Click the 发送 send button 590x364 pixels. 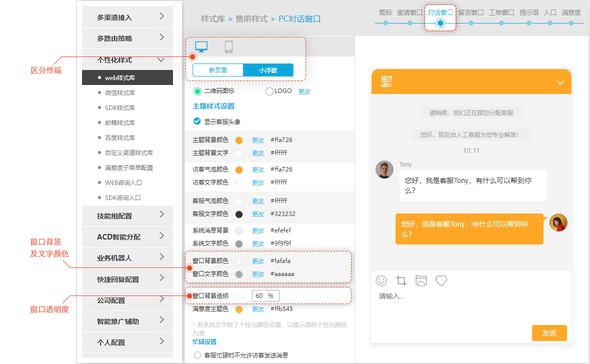(549, 333)
